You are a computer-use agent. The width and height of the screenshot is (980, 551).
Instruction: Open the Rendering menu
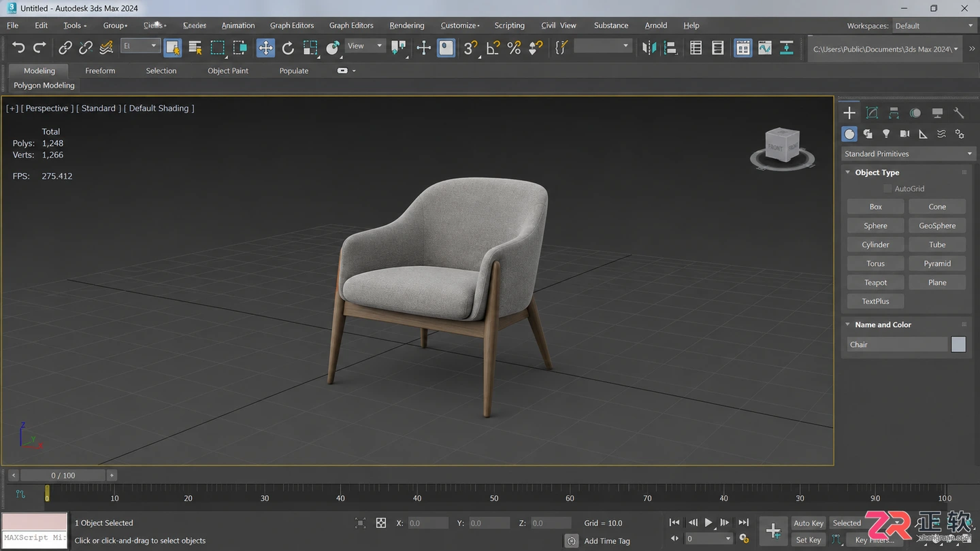tap(407, 25)
